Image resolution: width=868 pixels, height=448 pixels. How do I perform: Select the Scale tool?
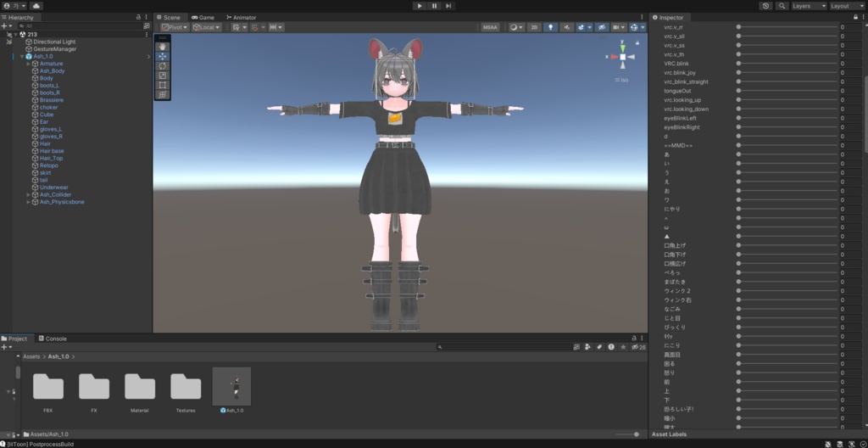162,76
